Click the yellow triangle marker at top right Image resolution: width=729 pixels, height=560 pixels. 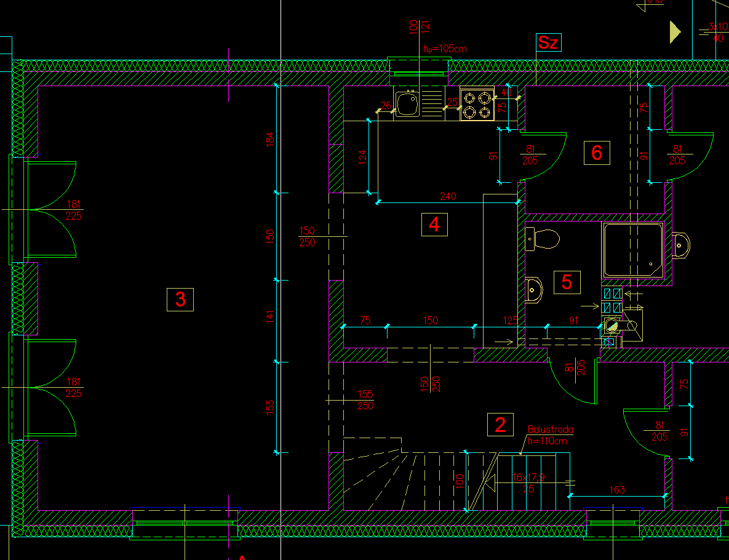tap(675, 32)
